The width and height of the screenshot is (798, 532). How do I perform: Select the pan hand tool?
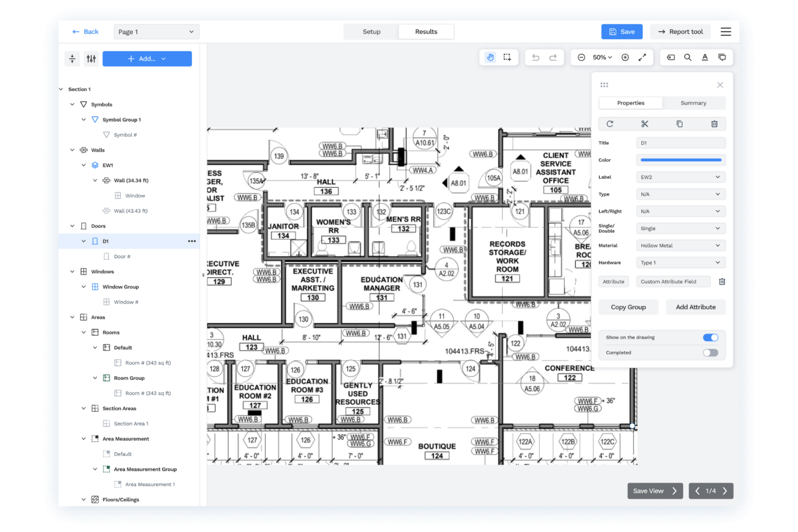tap(490, 57)
